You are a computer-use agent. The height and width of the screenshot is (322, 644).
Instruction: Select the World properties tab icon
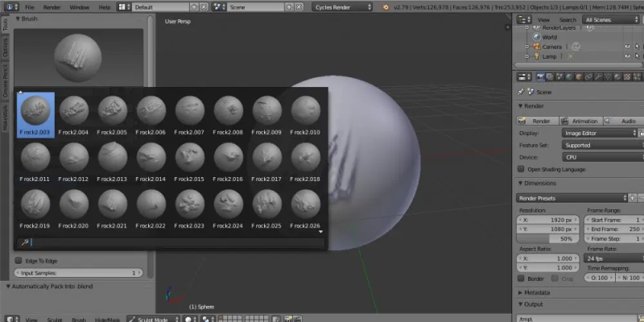click(569, 76)
